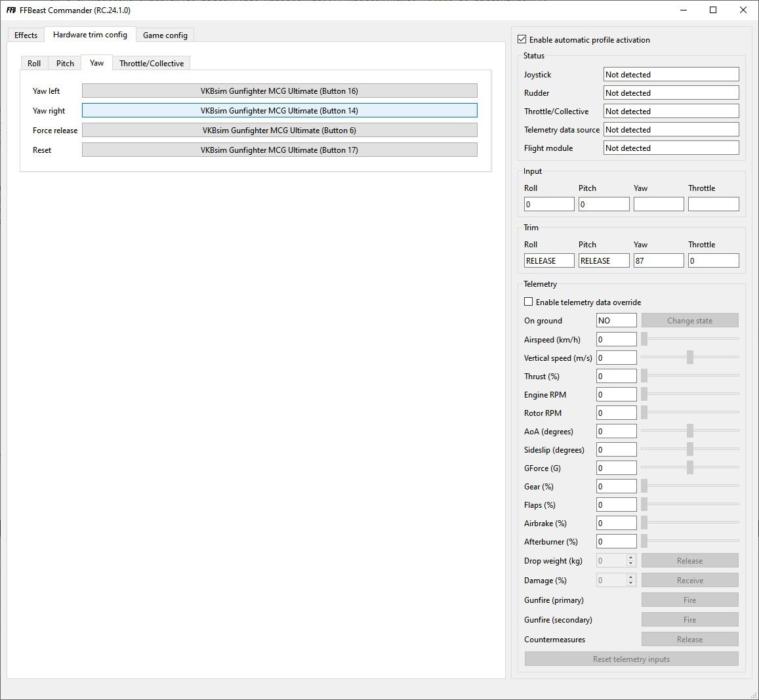Minimize the FFBeast Commander window
Screen dimensions: 759x700
pos(684,10)
